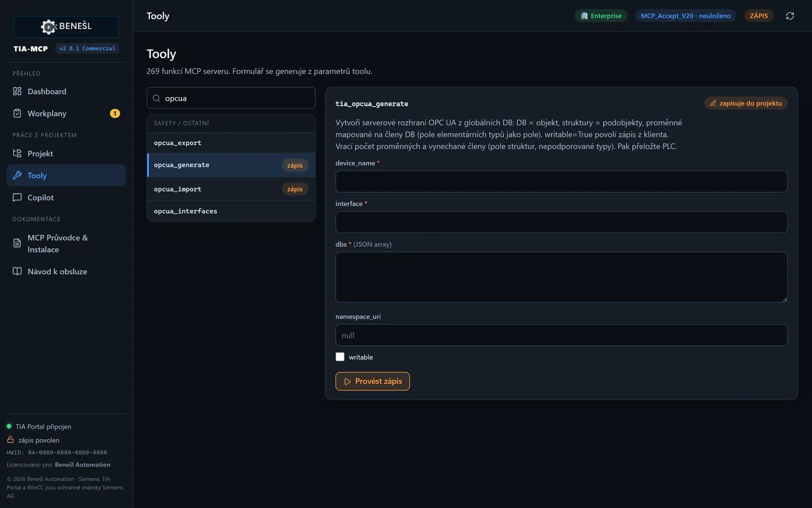Click the refresh icon in the top bar
The width and height of the screenshot is (812, 508).
pyautogui.click(x=790, y=16)
